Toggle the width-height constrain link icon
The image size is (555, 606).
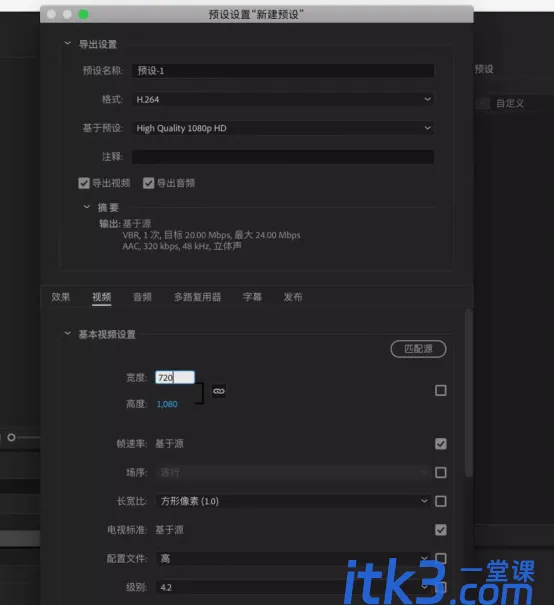pos(219,391)
